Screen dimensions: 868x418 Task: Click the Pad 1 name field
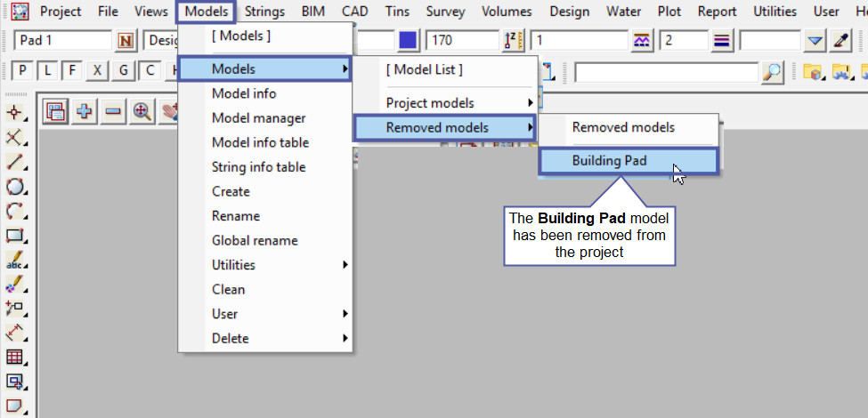click(x=62, y=41)
